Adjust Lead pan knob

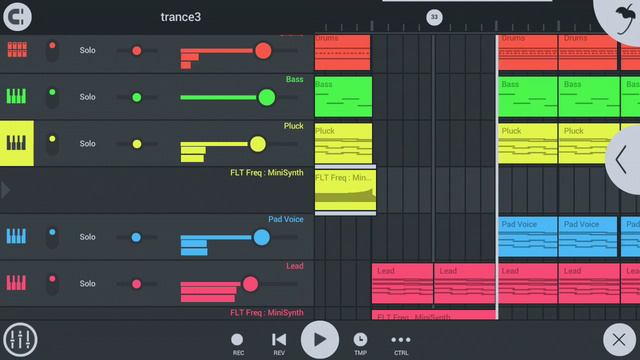coord(136,284)
